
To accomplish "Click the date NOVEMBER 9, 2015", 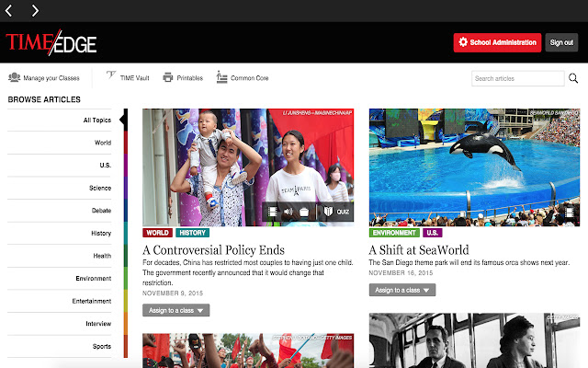I will click(x=173, y=293).
